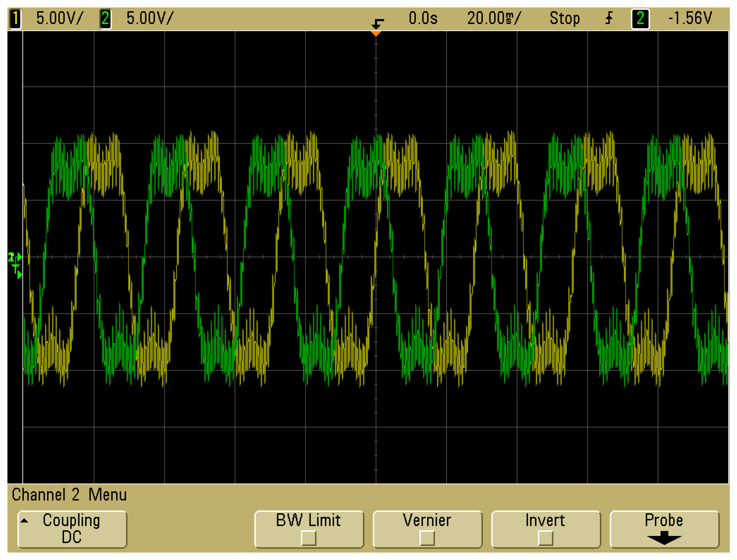Click the orange trigger position marker
Image resolution: width=737 pixels, height=560 pixels.
pos(376,34)
